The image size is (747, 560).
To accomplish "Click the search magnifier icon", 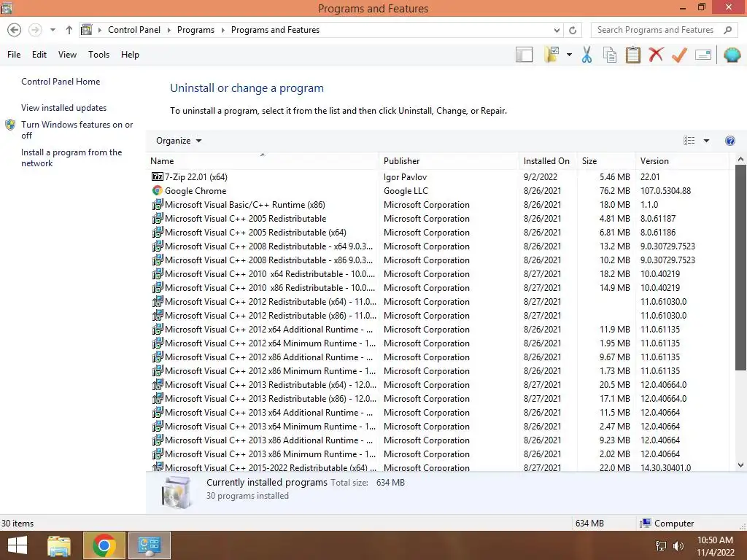I will [x=727, y=30].
